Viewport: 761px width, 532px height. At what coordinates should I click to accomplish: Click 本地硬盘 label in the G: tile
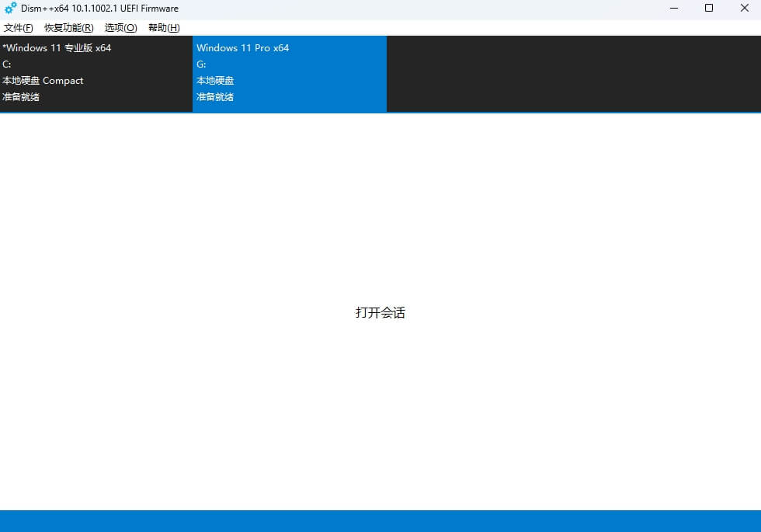(x=215, y=81)
